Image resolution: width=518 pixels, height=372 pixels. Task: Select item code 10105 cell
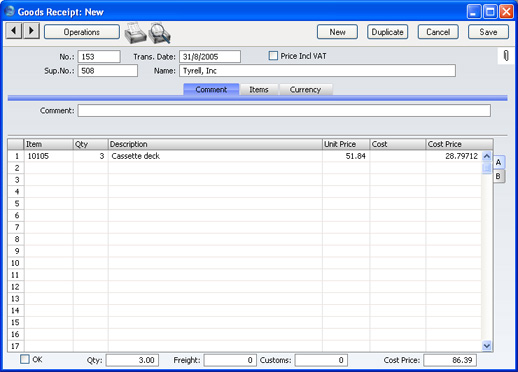(x=49, y=156)
